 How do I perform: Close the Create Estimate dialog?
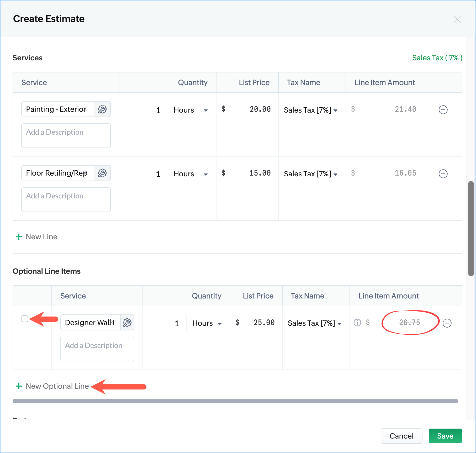457,19
